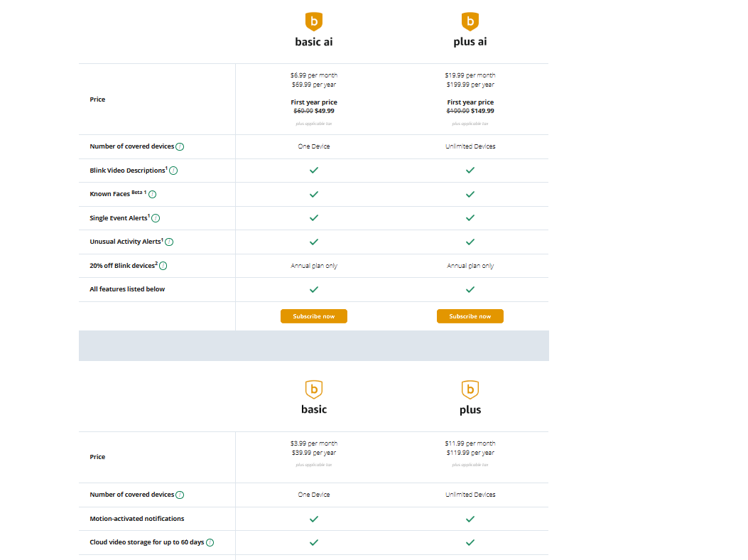Click the '$149.99' discounted first year price
Screen dimensions: 748x560
(482, 111)
